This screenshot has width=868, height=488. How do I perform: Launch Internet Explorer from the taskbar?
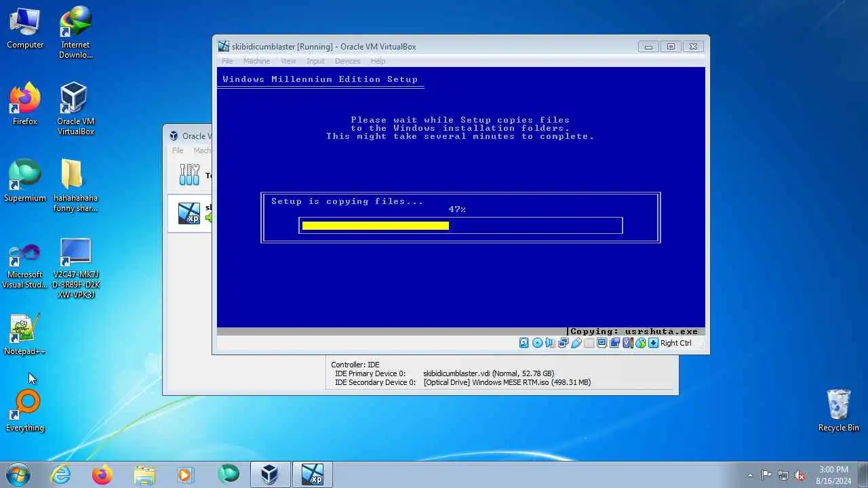click(x=61, y=474)
